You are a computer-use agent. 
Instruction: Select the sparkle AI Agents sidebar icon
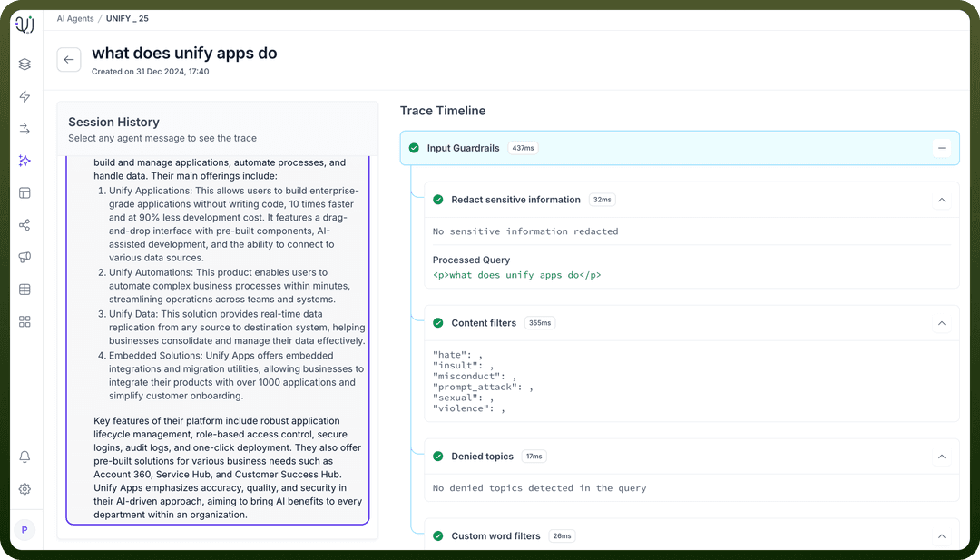point(24,161)
